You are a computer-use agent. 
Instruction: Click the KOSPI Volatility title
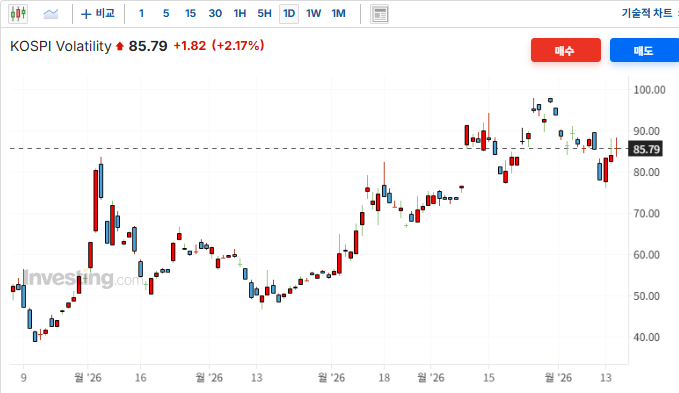[61, 46]
